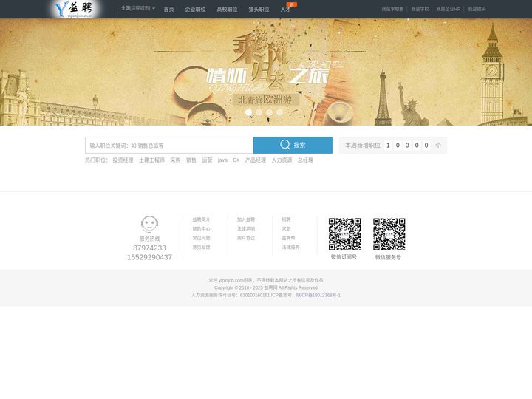The height and width of the screenshot is (399, 532).
Task: Choose the hot job 运营
Action: pos(207,160)
